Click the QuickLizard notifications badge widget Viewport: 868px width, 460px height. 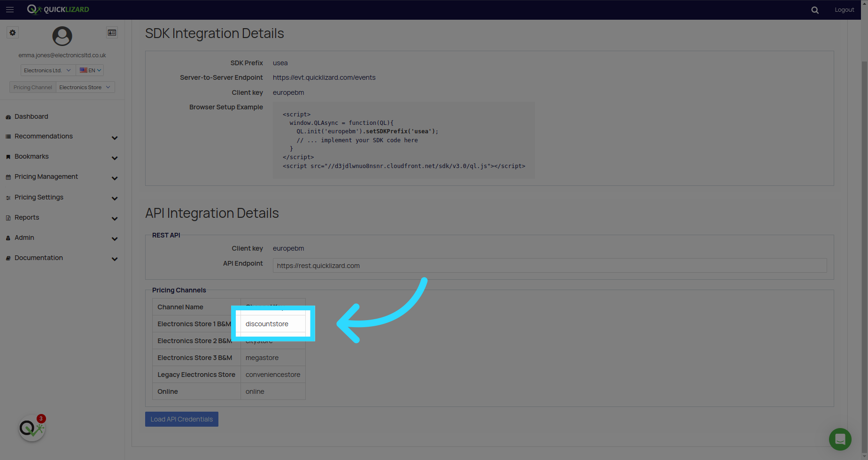coord(32,428)
